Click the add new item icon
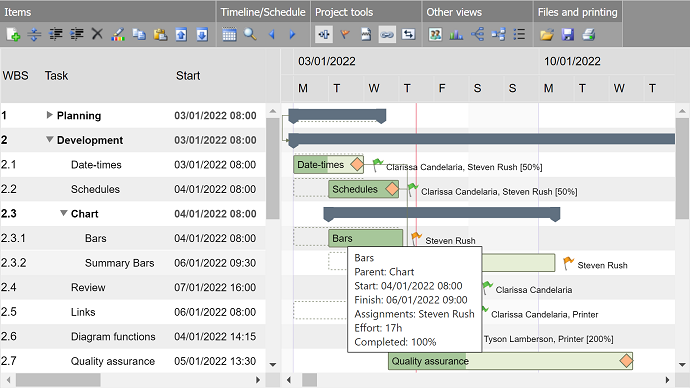Screen dimensions: 690x388 click(x=13, y=34)
